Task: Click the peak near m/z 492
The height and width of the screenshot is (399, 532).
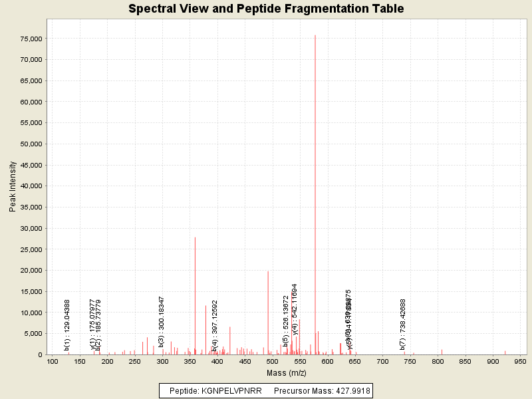Action: pyautogui.click(x=268, y=313)
